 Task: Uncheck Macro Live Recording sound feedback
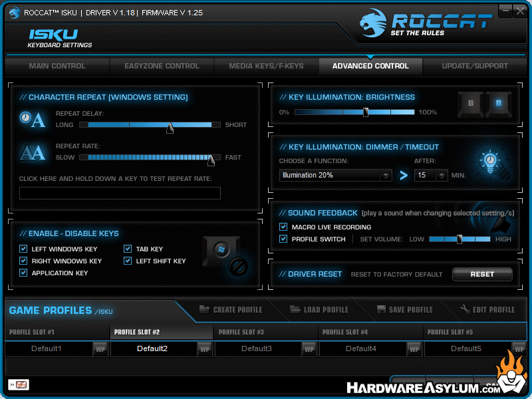point(283,227)
